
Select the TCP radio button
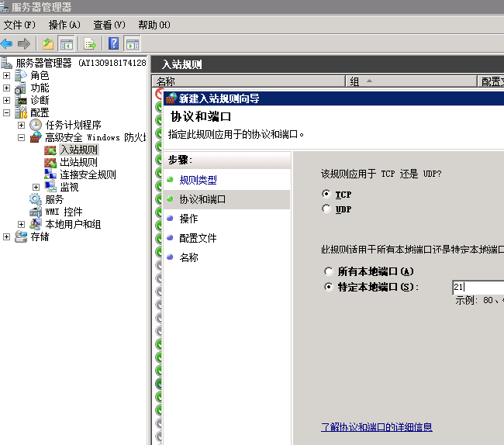pyautogui.click(x=326, y=194)
